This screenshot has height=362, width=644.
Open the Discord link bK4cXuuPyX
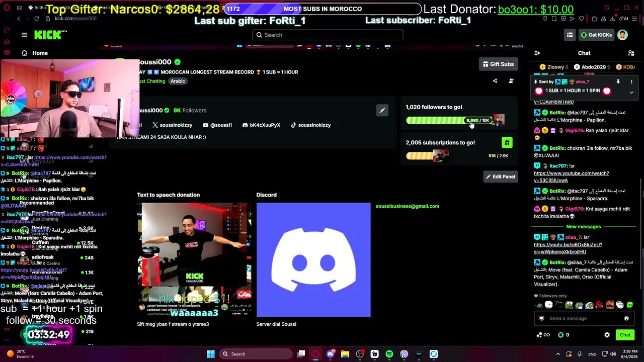(x=261, y=125)
